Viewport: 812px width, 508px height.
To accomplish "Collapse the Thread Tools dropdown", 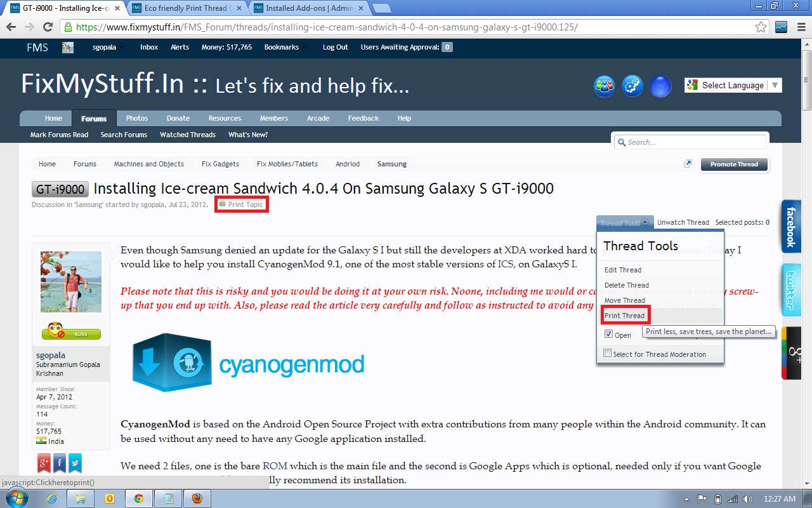I will [x=624, y=223].
